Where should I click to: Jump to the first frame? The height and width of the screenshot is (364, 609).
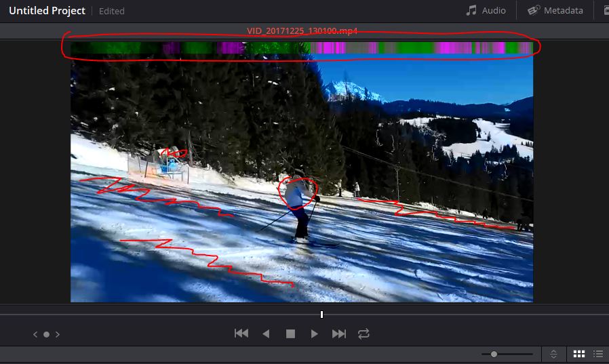tap(241, 333)
